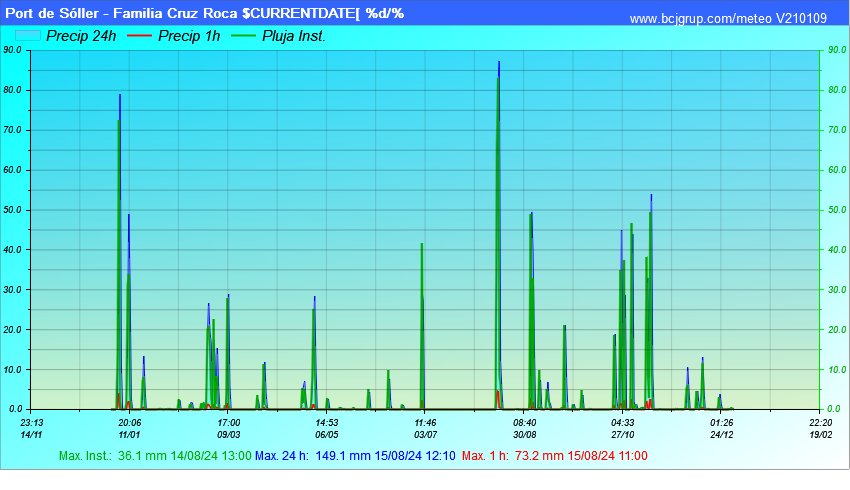
Task: Click the 14:53 06/05 x-axis label
Action: click(x=327, y=429)
